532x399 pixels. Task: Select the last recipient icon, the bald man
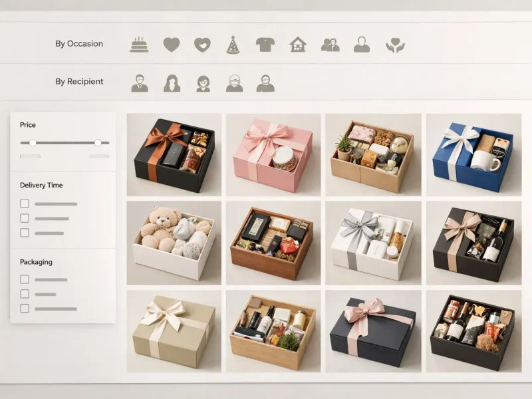point(265,84)
